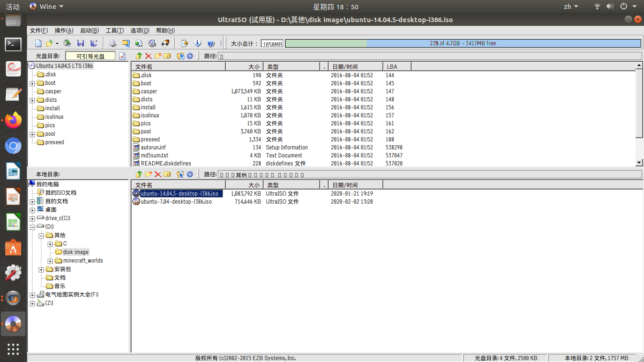Click the New image toolbar icon
Screen dimensions: 644x362
coord(38,43)
